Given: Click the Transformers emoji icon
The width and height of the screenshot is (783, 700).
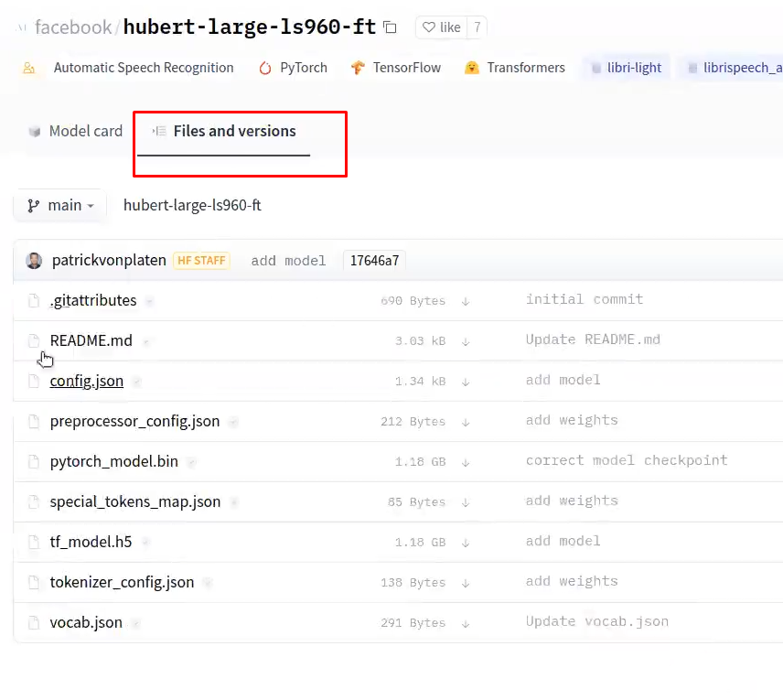Looking at the screenshot, I should (x=471, y=68).
